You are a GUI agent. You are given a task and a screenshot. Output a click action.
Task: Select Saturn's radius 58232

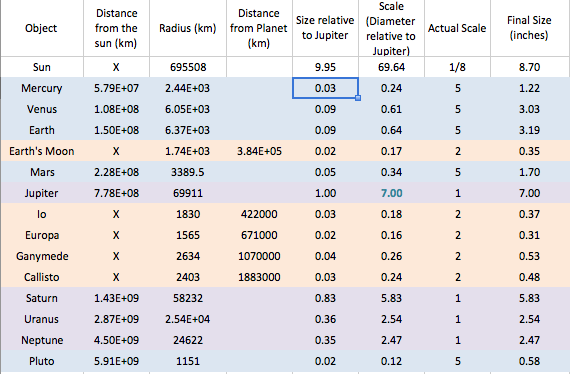tap(188, 298)
